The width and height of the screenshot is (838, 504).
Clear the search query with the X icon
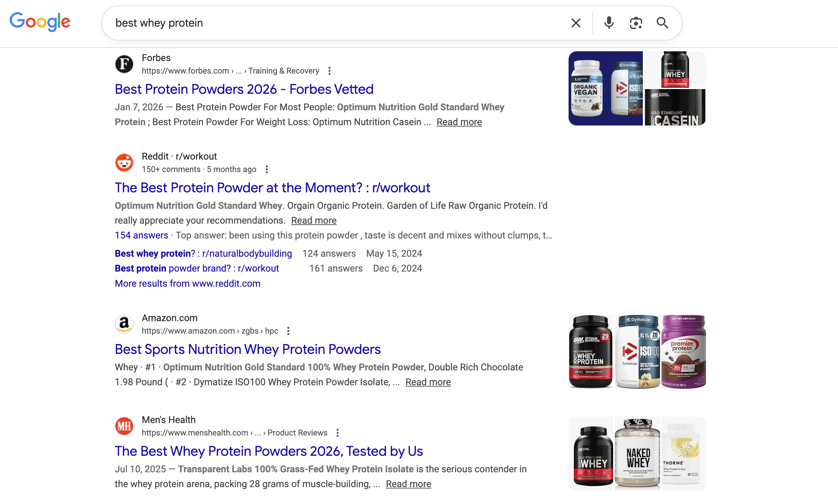tap(576, 22)
